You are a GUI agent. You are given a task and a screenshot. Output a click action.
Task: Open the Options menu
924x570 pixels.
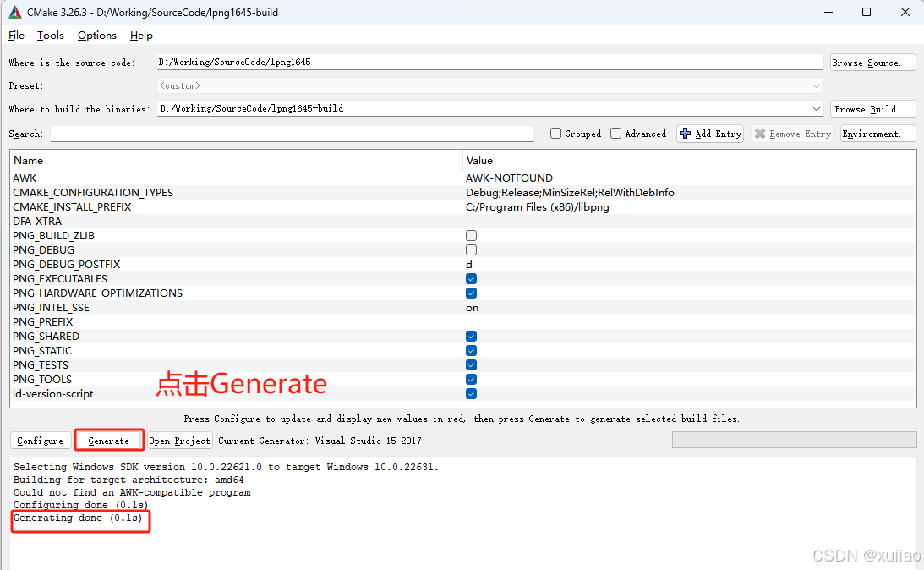96,36
